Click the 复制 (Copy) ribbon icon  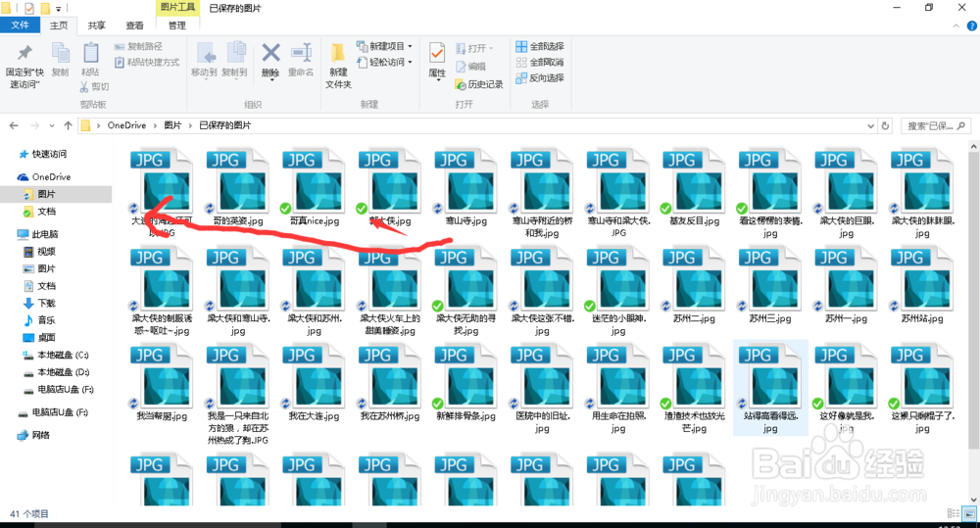[x=60, y=53]
